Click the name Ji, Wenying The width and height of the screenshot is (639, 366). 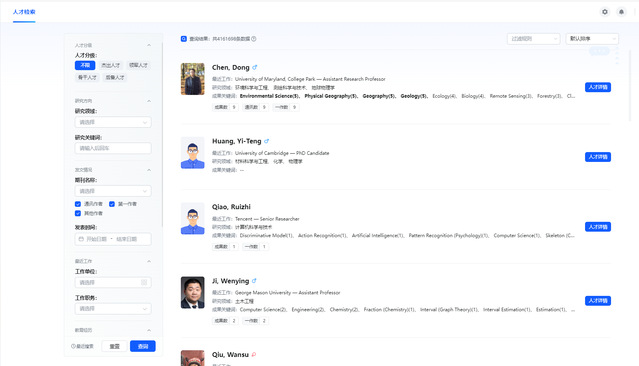tap(230, 281)
